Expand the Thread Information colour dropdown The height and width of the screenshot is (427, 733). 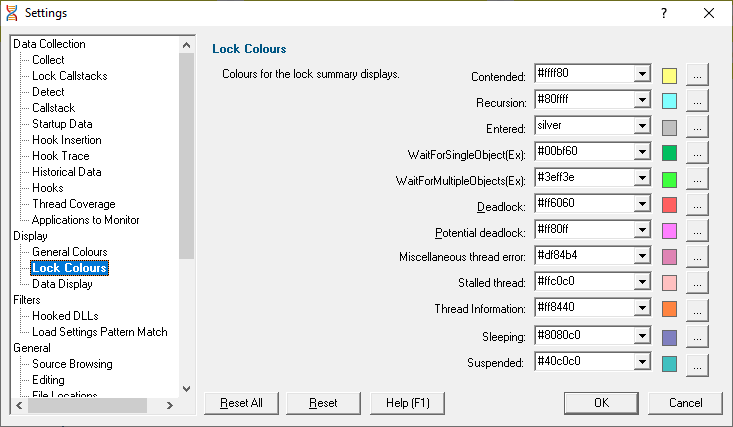(x=642, y=307)
